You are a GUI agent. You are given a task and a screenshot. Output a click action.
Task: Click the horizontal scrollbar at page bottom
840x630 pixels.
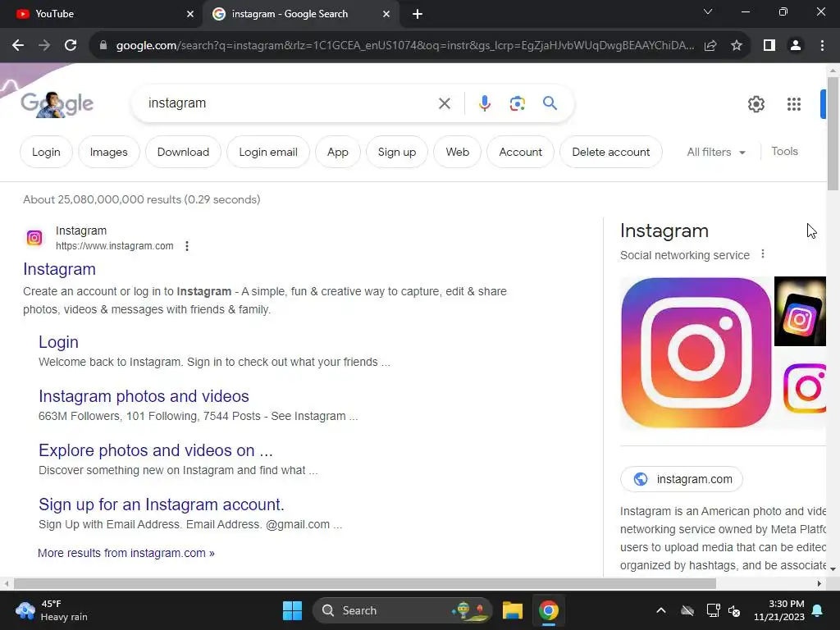pos(365,583)
